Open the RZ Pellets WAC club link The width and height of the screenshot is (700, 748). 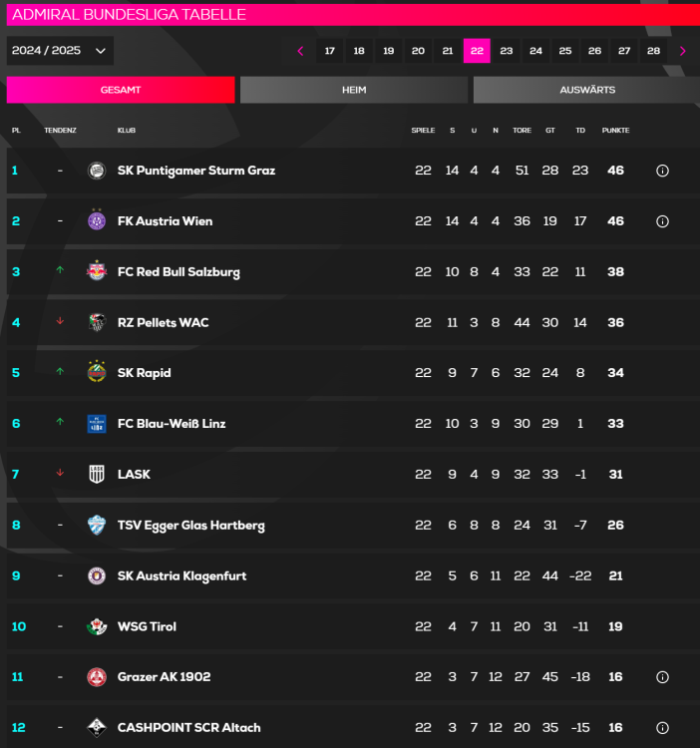[x=163, y=322]
